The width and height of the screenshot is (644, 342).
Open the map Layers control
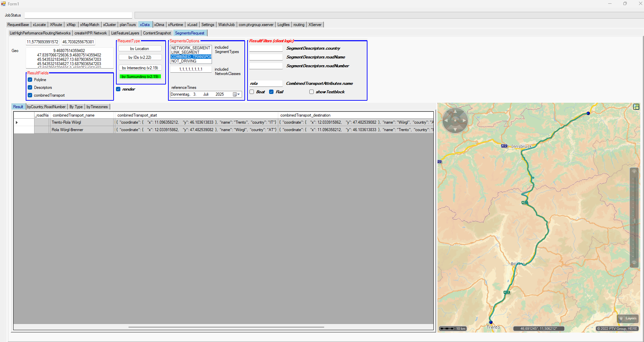[628, 318]
